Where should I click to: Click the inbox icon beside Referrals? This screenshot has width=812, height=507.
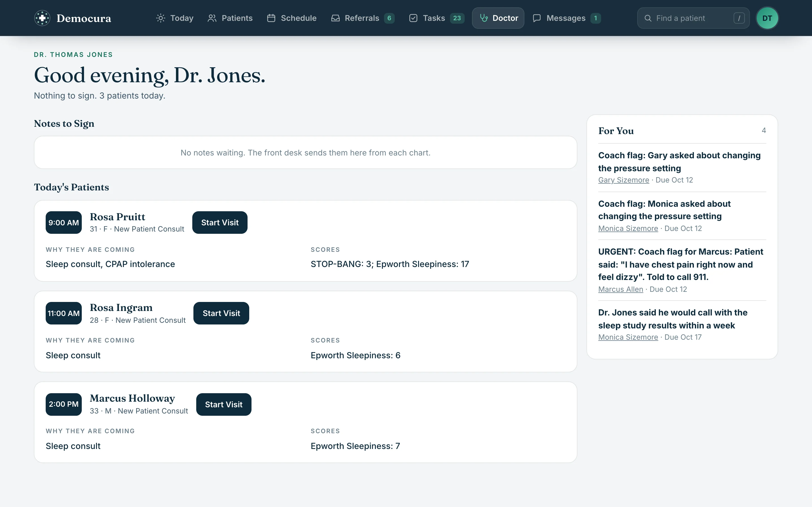click(335, 18)
